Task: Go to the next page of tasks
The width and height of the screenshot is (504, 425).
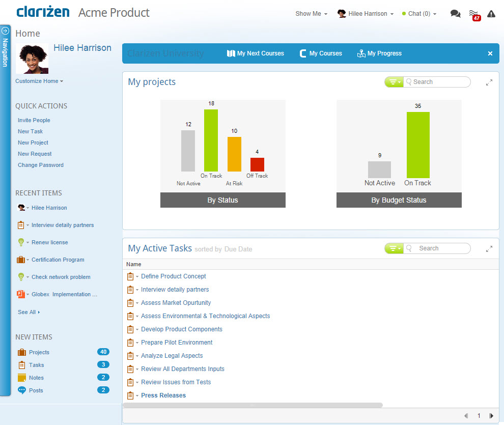Action: [x=491, y=416]
